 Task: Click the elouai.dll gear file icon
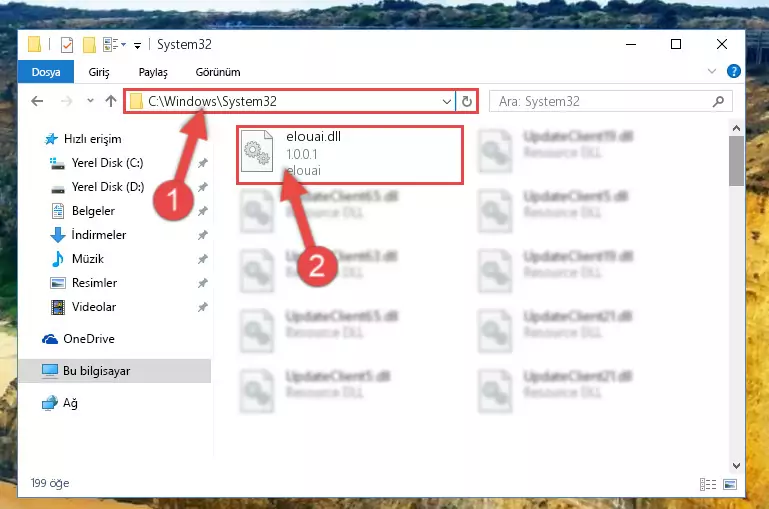tap(257, 151)
